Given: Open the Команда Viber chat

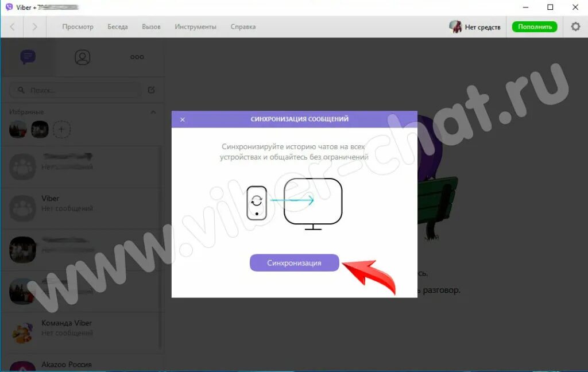Looking at the screenshot, I should tap(82, 332).
